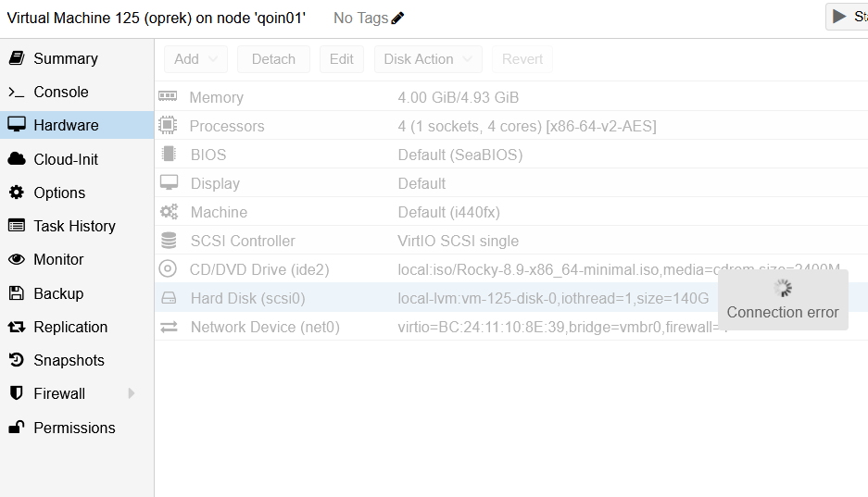Click the Backup floppy disk icon
This screenshot has width=868, height=497.
tap(16, 293)
